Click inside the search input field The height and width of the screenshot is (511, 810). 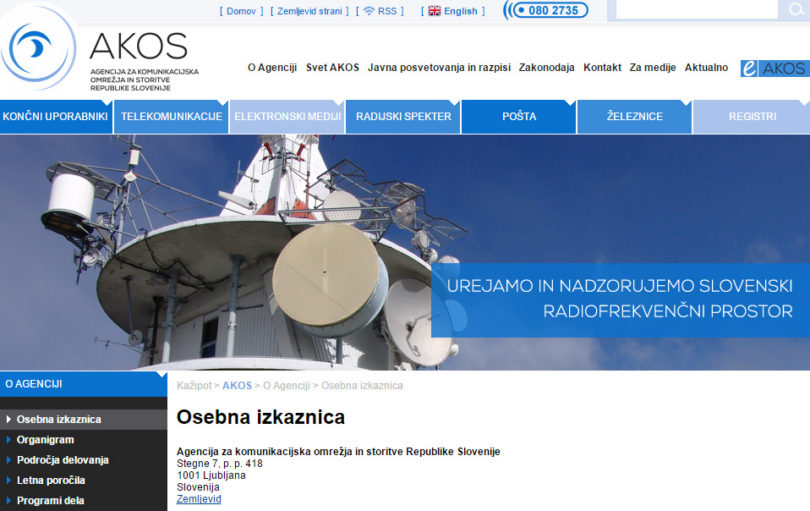(695, 10)
